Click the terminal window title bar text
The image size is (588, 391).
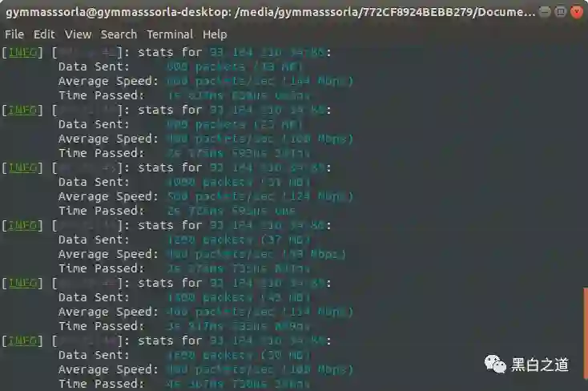[x=271, y=12]
